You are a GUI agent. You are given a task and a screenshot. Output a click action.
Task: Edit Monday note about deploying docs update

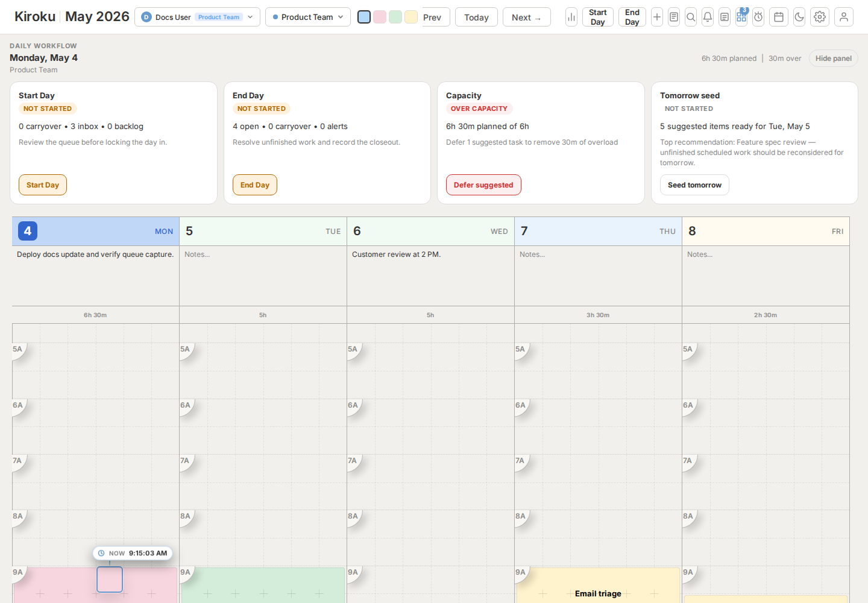(96, 276)
